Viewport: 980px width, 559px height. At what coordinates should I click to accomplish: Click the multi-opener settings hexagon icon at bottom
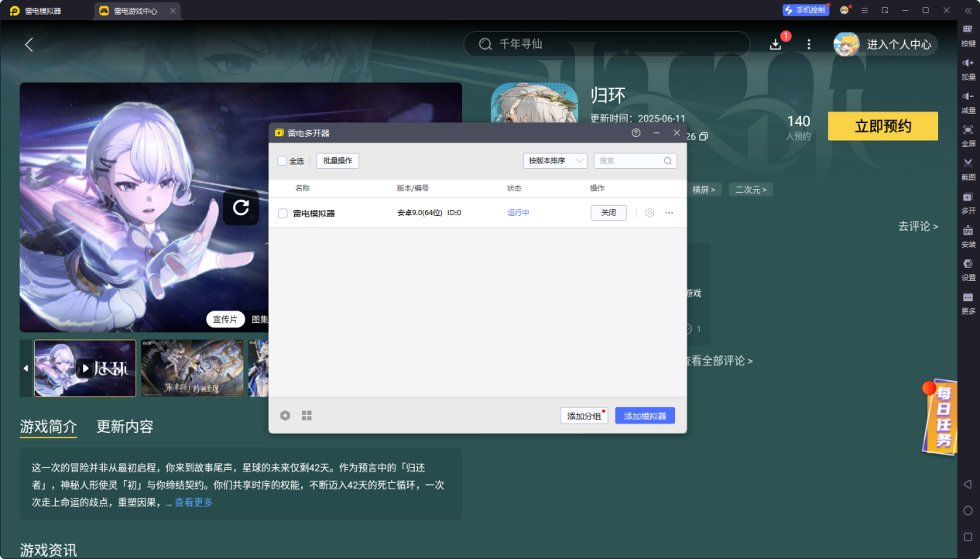point(285,416)
